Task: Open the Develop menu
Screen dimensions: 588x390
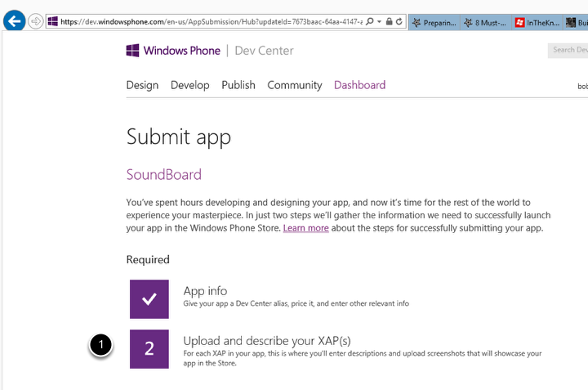Action: (189, 85)
